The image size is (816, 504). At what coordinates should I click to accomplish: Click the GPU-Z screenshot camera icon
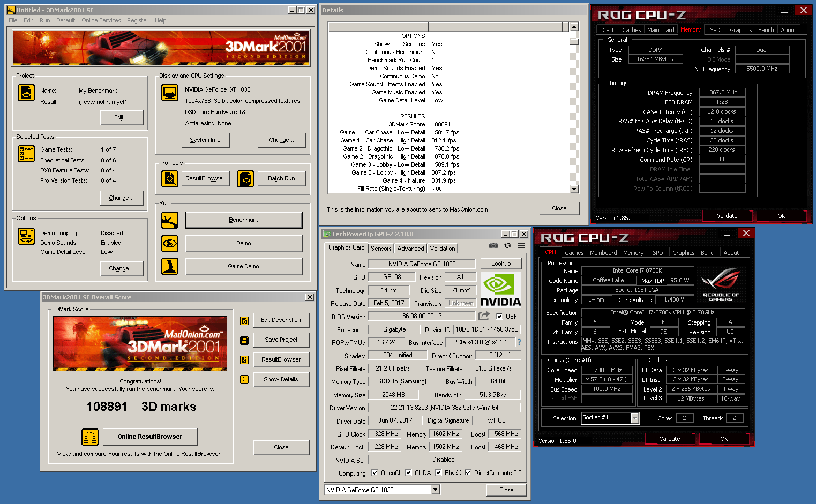pyautogui.click(x=493, y=245)
